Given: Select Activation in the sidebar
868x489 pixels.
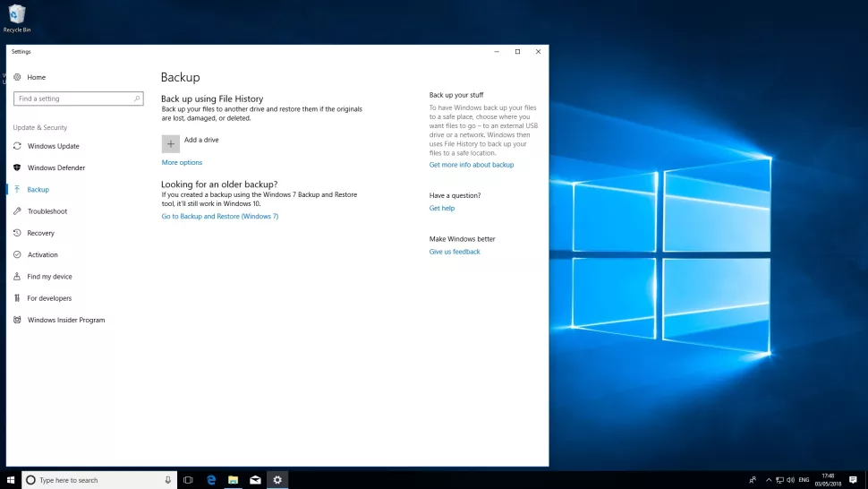Looking at the screenshot, I should pyautogui.click(x=42, y=254).
